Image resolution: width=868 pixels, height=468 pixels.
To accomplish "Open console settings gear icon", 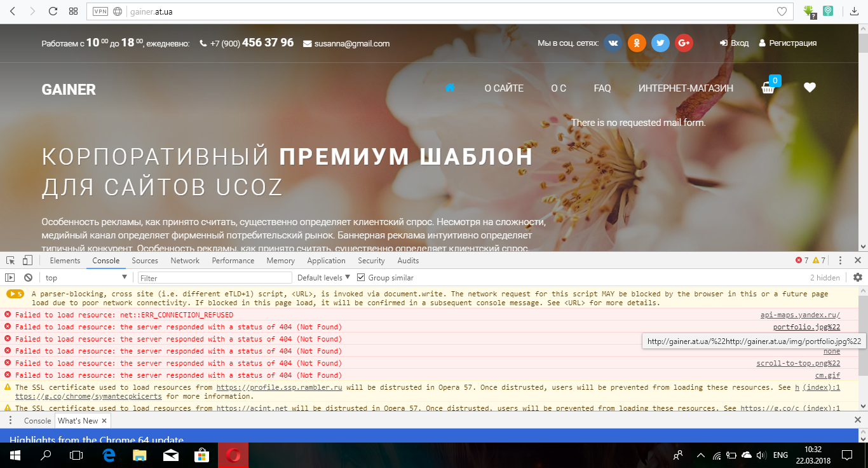I will click(857, 277).
